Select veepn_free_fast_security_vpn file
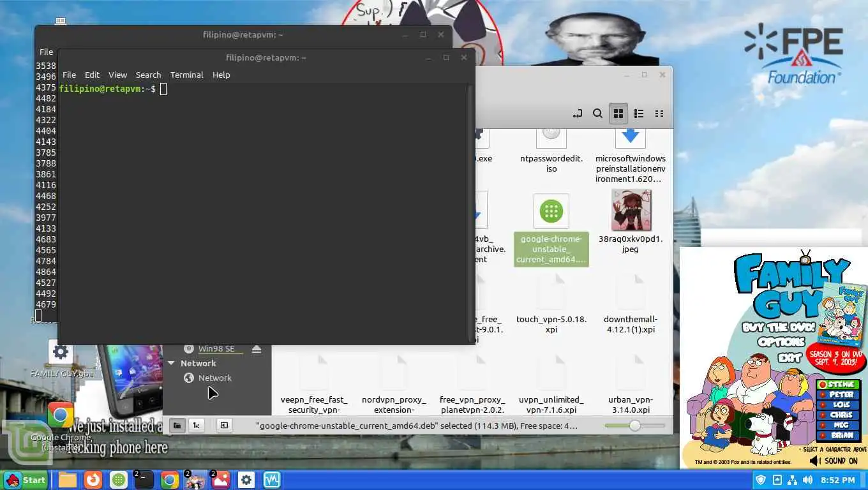The width and height of the screenshot is (868, 490). (314, 385)
